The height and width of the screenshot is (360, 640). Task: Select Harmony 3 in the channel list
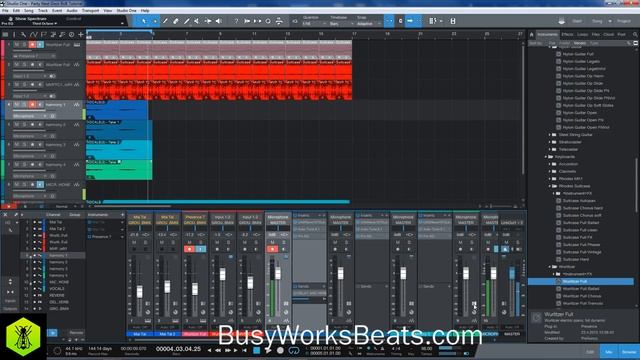58,269
